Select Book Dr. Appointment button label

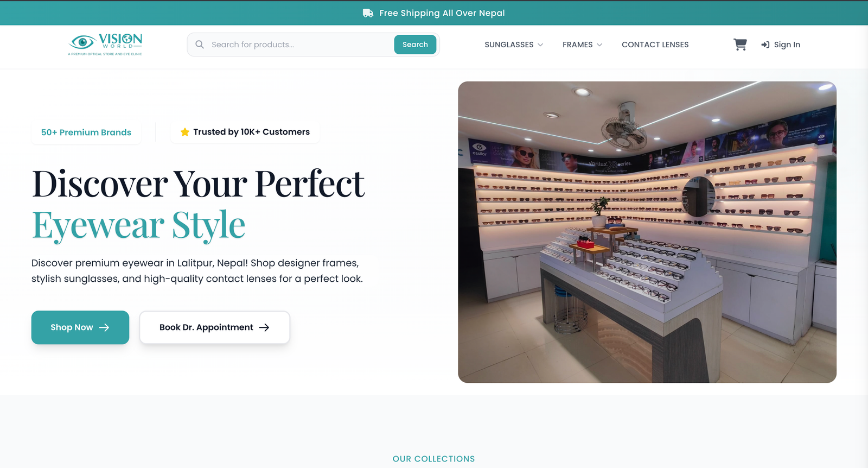coord(206,327)
